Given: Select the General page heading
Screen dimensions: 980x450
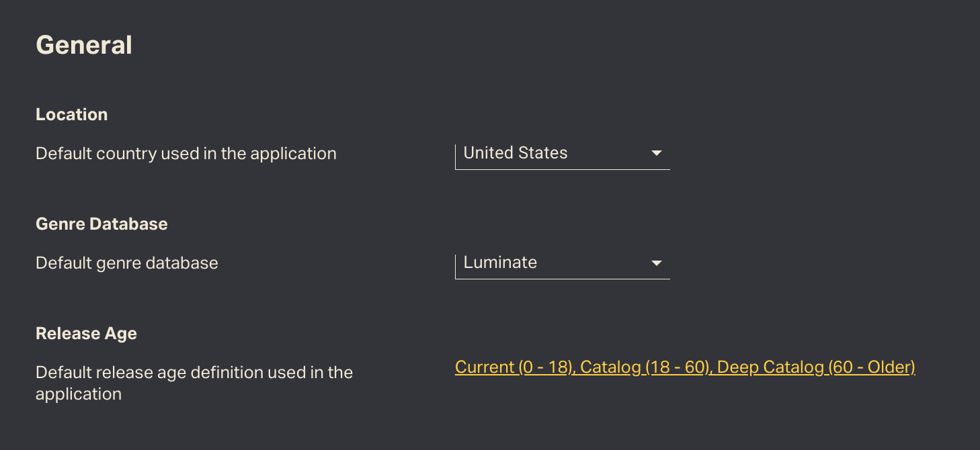Looking at the screenshot, I should pos(84,45).
